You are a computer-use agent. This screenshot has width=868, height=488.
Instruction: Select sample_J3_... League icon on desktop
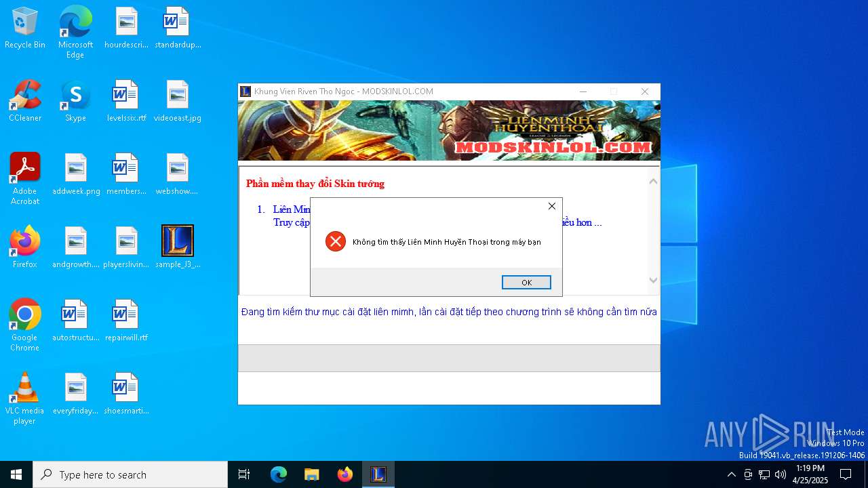(x=178, y=248)
